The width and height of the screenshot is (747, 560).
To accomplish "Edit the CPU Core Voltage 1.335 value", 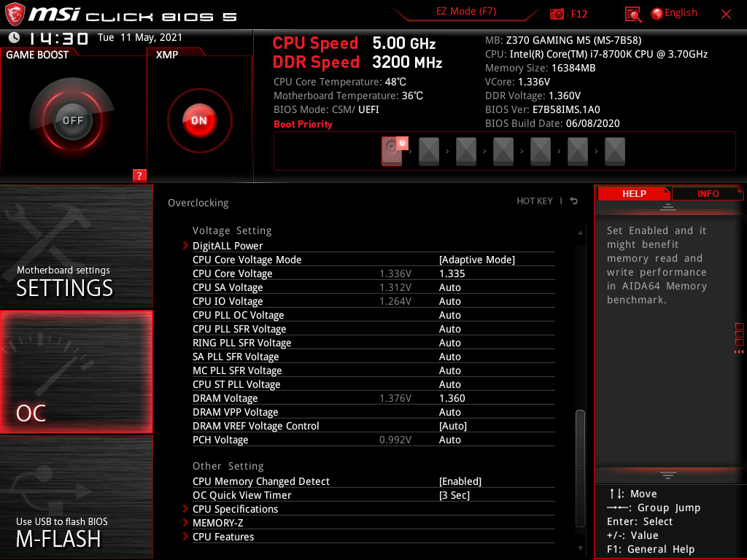I will coord(452,273).
